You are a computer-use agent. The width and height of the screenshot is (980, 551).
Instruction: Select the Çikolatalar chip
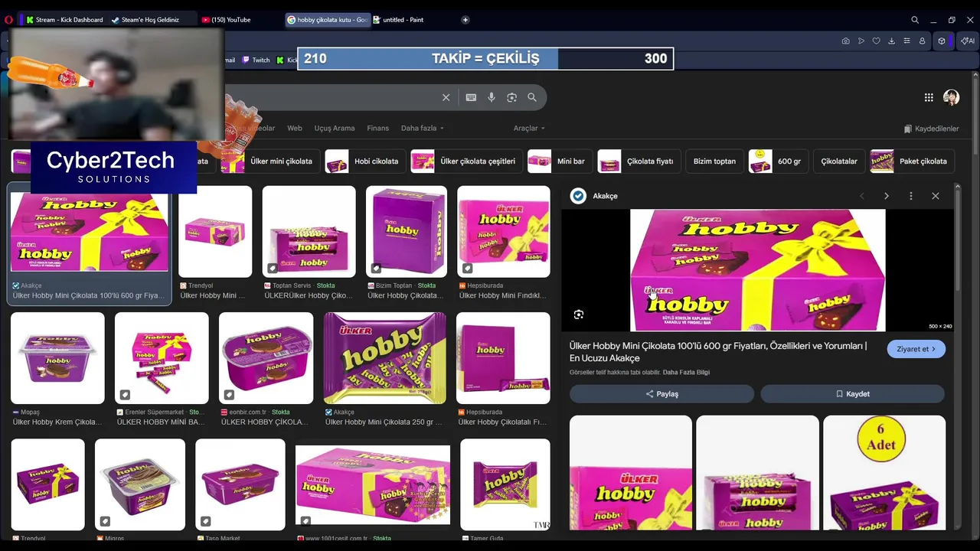[x=839, y=161]
